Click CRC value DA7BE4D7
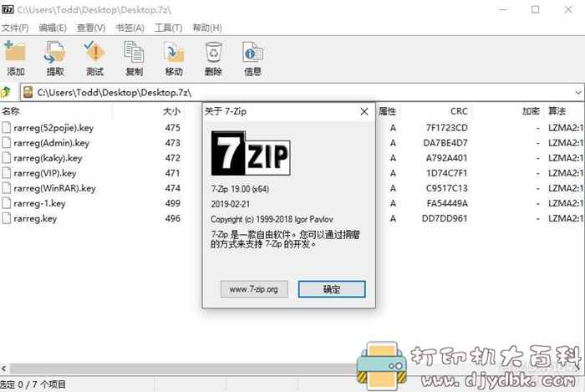 coord(445,143)
